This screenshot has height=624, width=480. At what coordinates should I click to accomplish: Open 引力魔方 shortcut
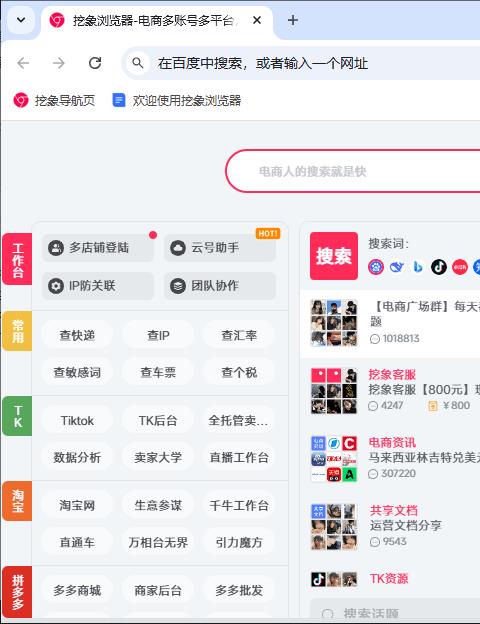coord(239,542)
